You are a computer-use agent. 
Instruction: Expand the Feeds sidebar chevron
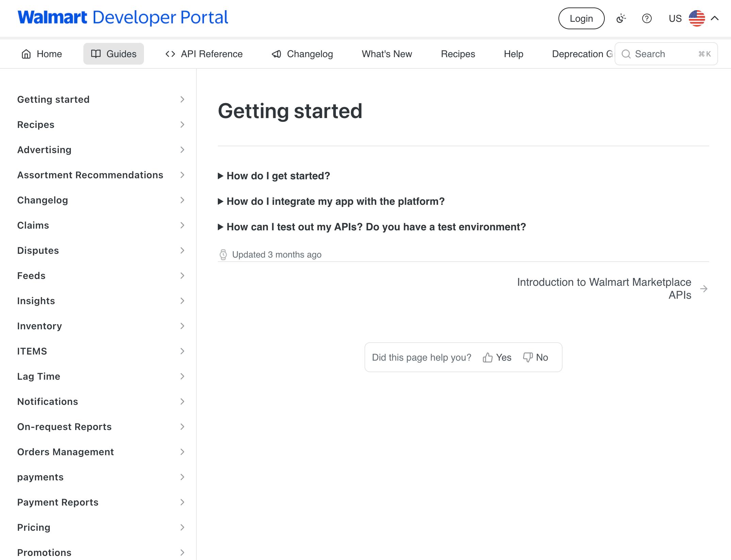point(182,276)
